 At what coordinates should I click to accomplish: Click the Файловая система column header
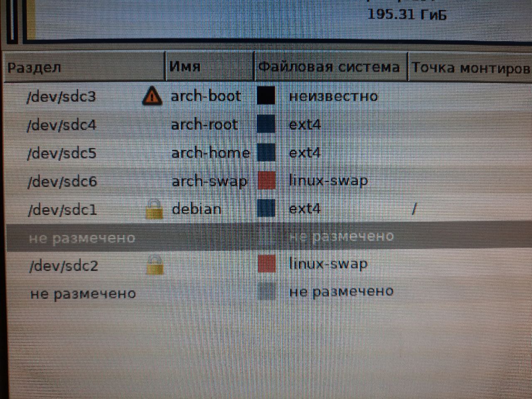[x=330, y=66]
